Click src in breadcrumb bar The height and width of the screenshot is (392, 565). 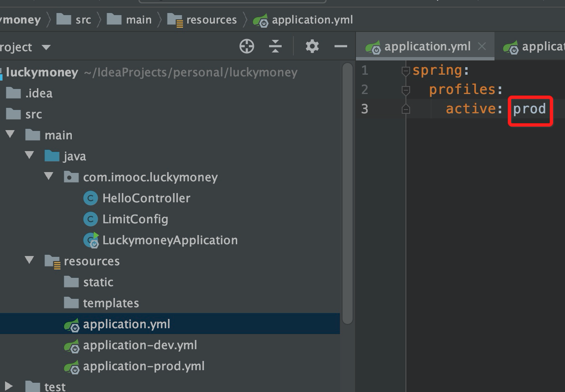(74, 20)
